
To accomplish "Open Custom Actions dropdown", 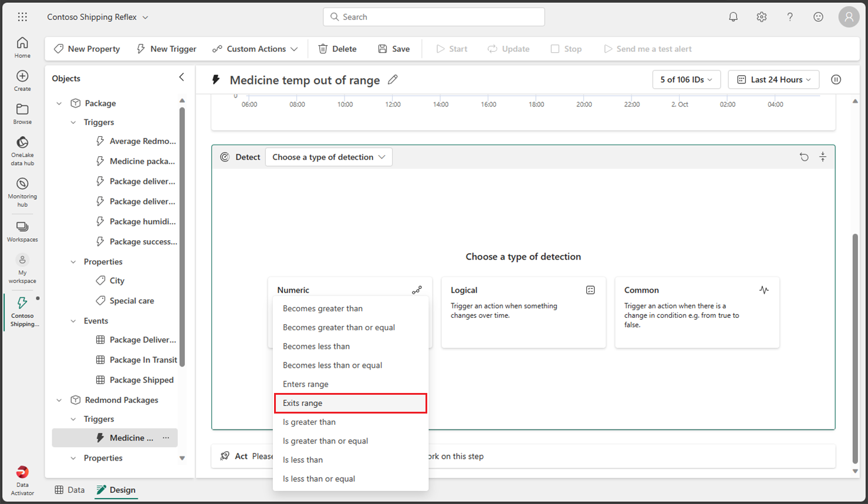I will (255, 49).
